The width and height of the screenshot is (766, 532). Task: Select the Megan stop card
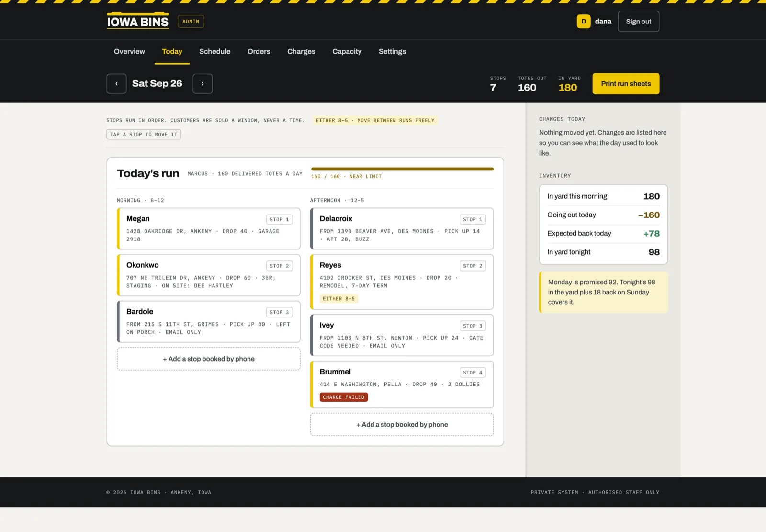coord(209,228)
